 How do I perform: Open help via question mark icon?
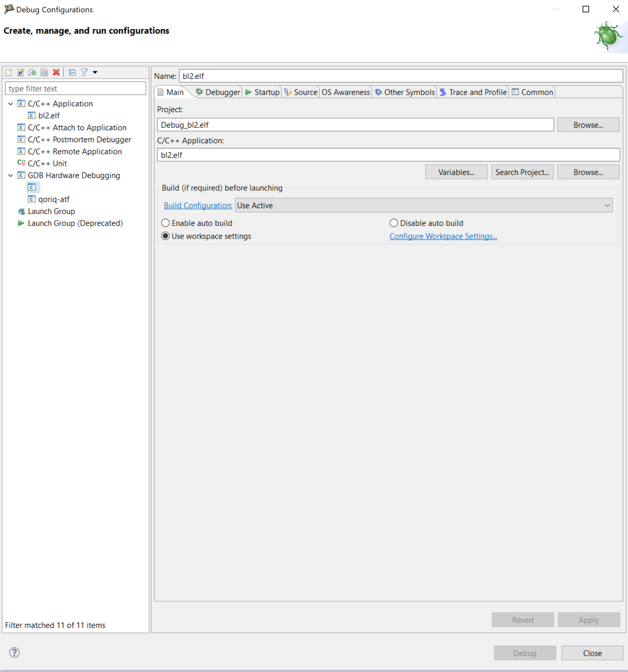pyautogui.click(x=14, y=653)
